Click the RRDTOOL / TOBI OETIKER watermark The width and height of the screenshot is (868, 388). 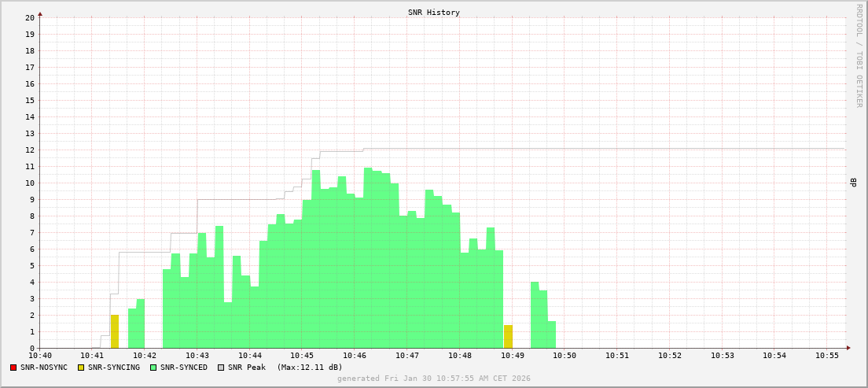[859, 55]
